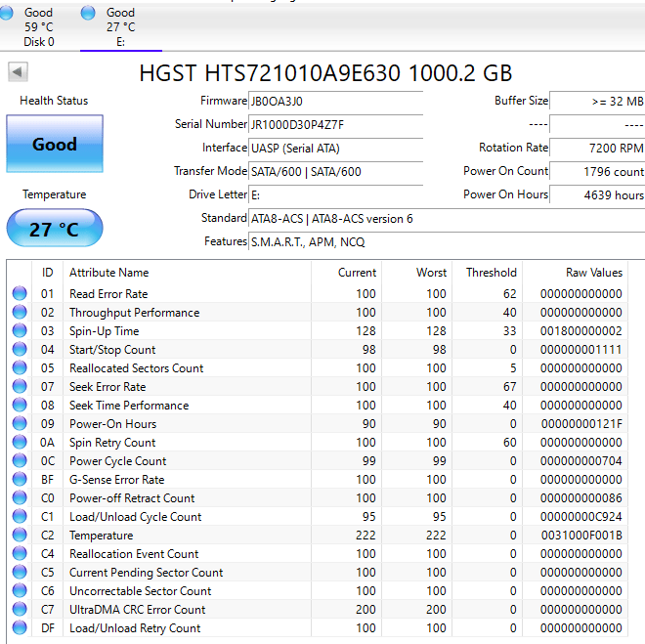Select the G-Sense Error Rate attribute name
The image size is (645, 644).
pos(117,480)
